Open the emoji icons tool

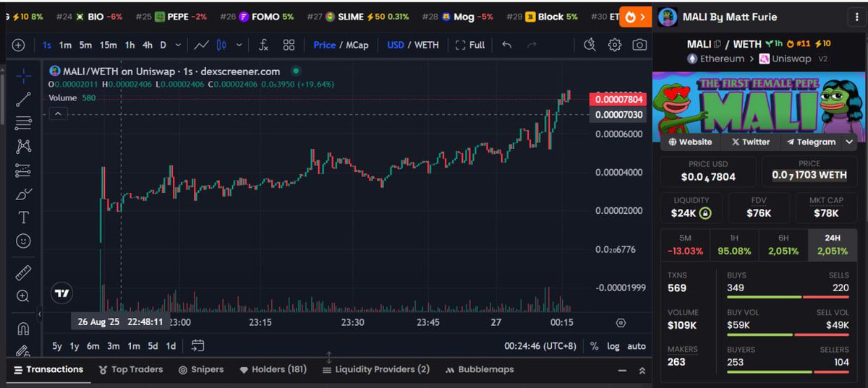[23, 241]
